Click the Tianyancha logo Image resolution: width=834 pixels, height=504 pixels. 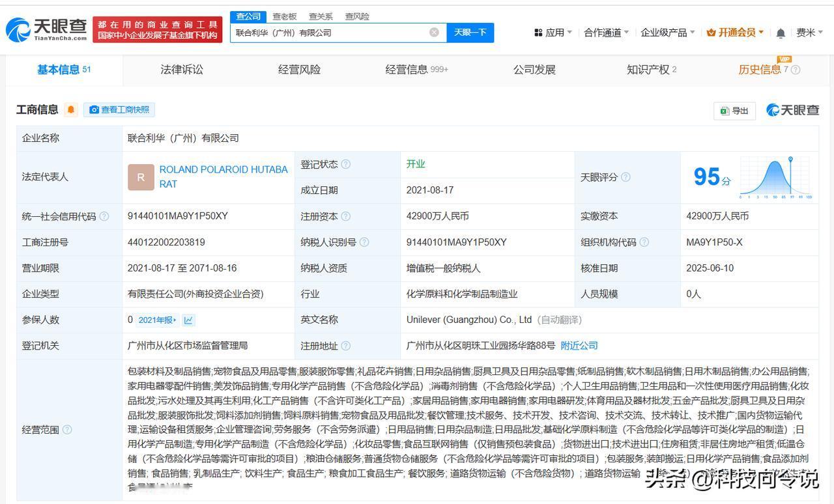point(46,30)
